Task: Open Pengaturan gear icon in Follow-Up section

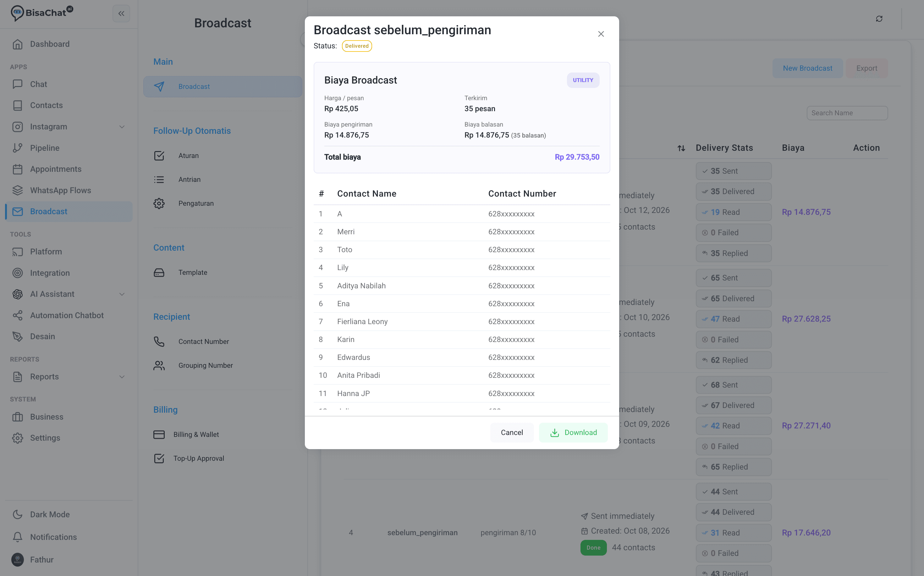Action: pyautogui.click(x=159, y=204)
